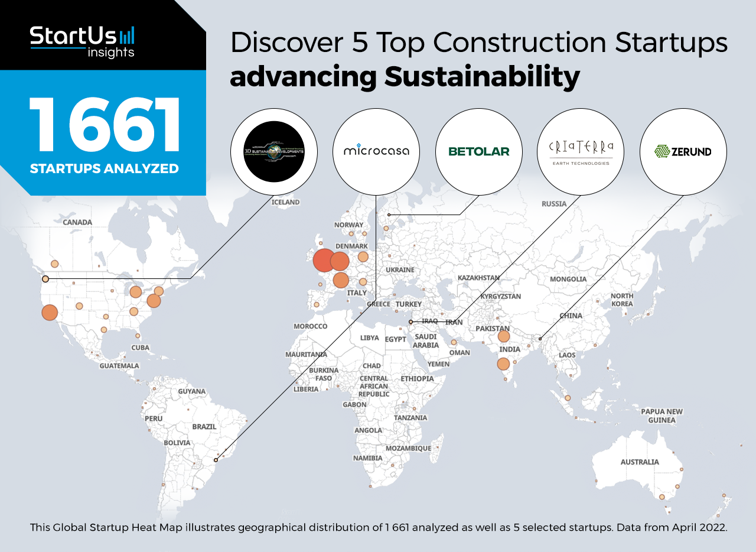Click the KAZAKHSTAN country label

coord(478,278)
